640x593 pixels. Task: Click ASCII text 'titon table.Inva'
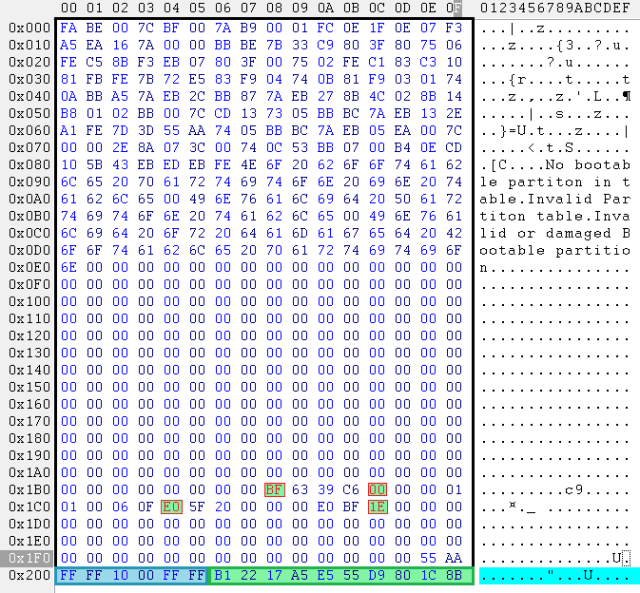pos(555,216)
